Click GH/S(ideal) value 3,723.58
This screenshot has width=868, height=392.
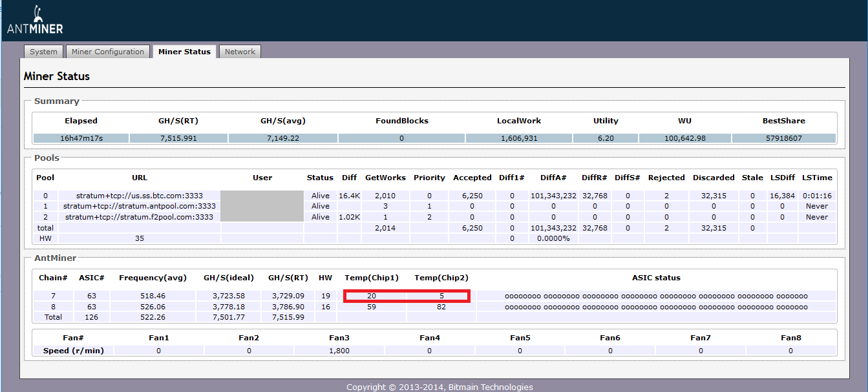[229, 295]
